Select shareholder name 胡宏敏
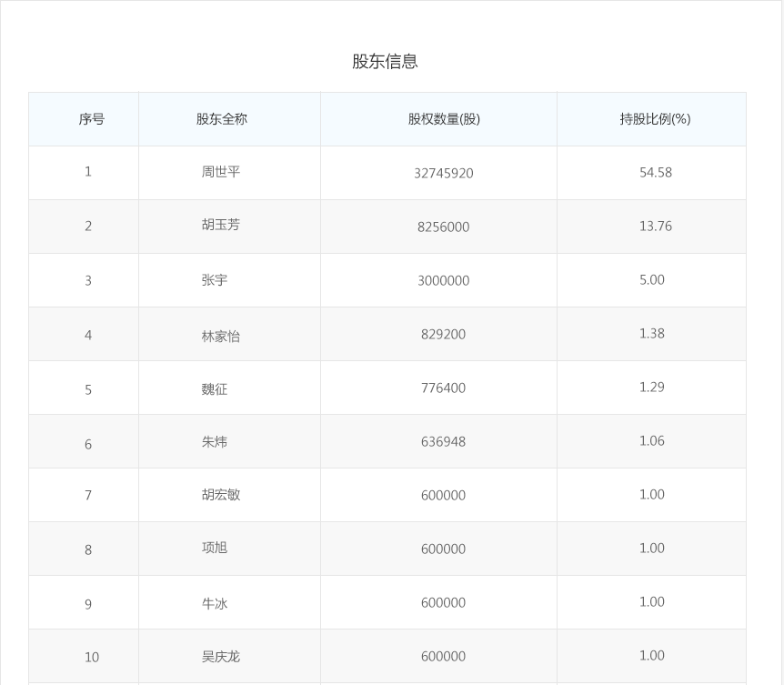The image size is (784, 685). click(x=221, y=495)
